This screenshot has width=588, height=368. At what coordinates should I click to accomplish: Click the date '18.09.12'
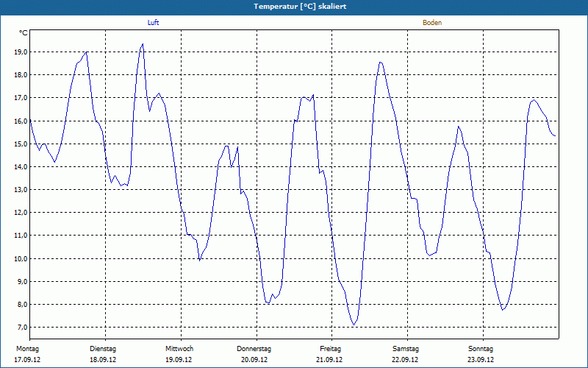point(103,360)
